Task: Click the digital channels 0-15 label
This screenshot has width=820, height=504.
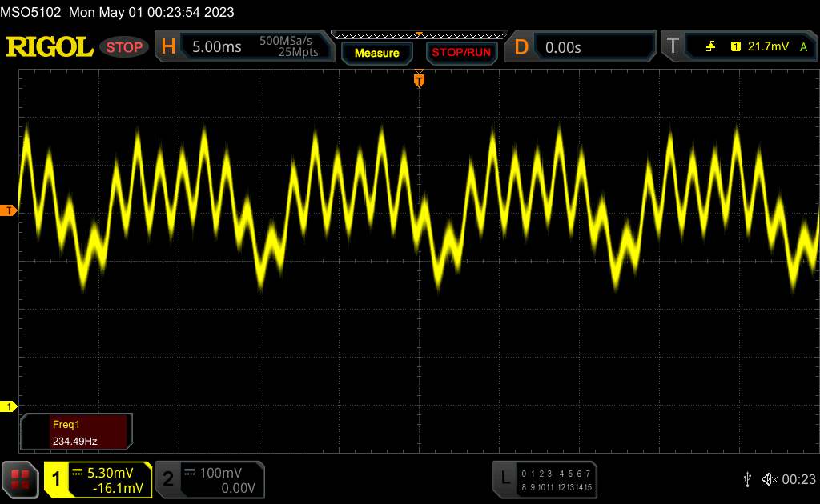Action: click(x=557, y=481)
